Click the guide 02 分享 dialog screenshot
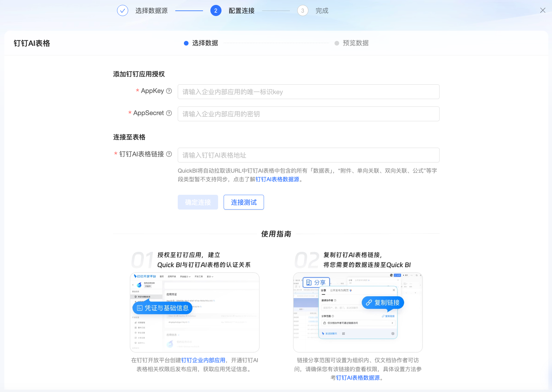Viewport: 552px width, 392px height. (358, 312)
